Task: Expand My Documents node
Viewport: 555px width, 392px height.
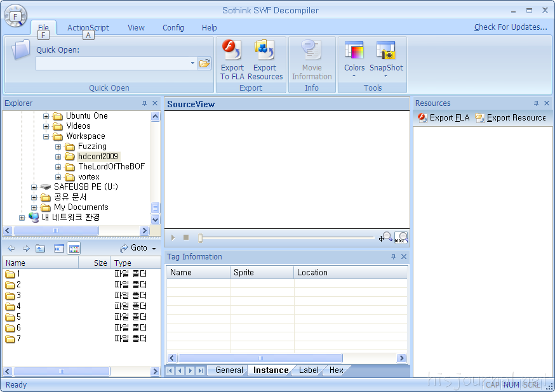Action: (x=34, y=207)
